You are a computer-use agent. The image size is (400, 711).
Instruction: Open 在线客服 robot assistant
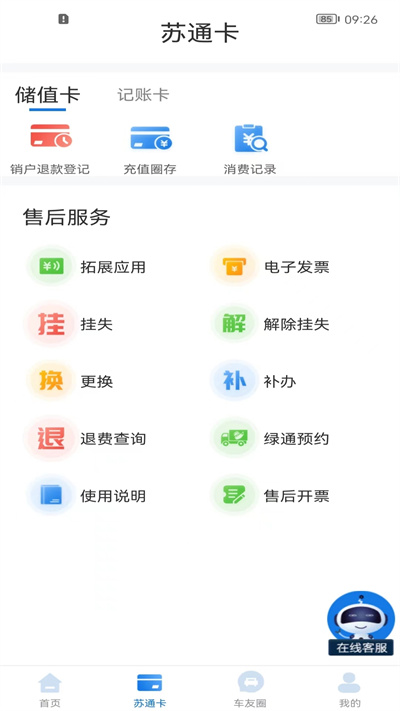click(x=361, y=623)
